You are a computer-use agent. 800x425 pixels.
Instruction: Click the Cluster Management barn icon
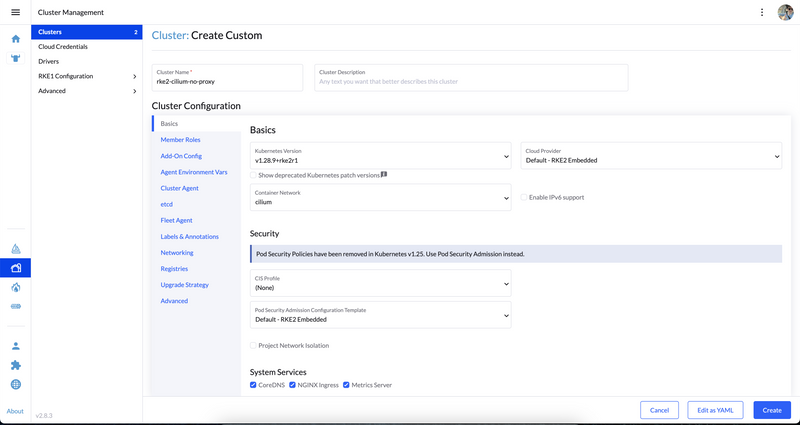pyautogui.click(x=15, y=268)
